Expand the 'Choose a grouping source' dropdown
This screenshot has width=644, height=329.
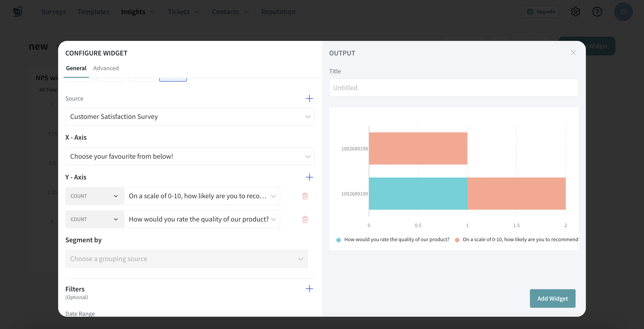tap(186, 259)
